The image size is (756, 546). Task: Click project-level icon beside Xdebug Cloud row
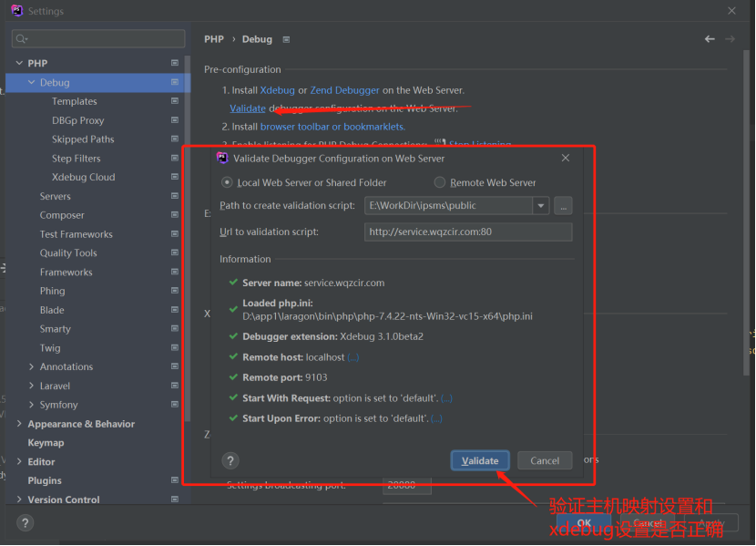[x=175, y=177]
